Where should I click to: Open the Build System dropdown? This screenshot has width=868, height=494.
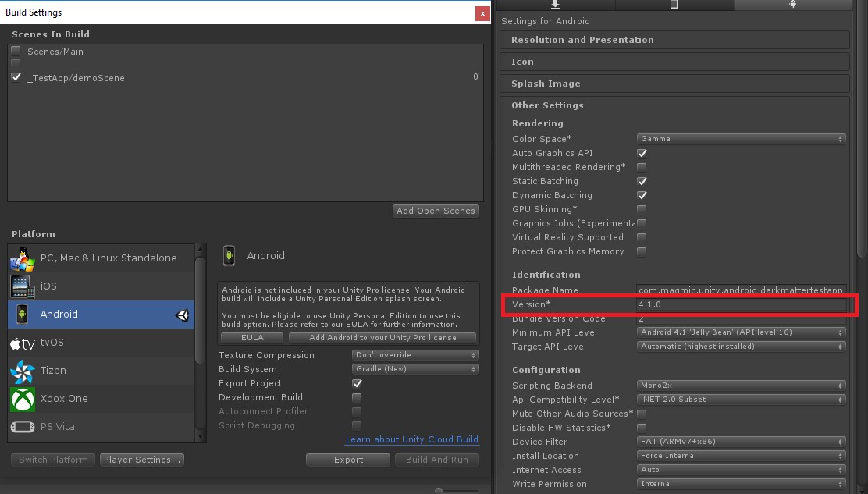coord(415,369)
